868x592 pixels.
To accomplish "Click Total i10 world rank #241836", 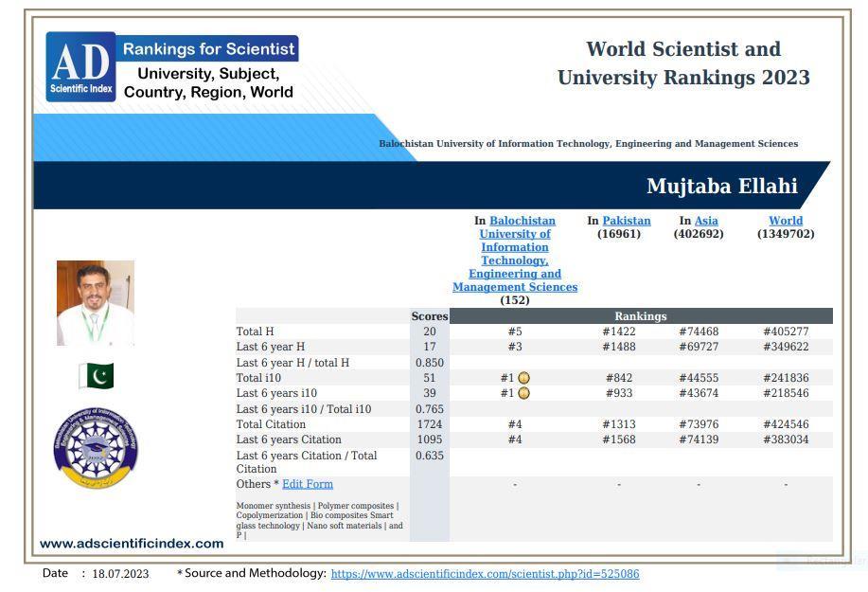I will tap(786, 378).
